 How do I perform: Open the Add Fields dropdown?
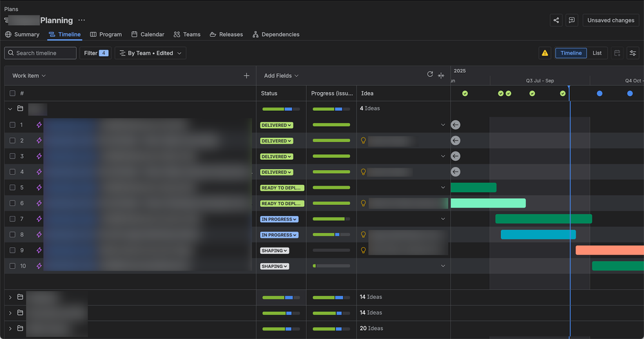[281, 75]
